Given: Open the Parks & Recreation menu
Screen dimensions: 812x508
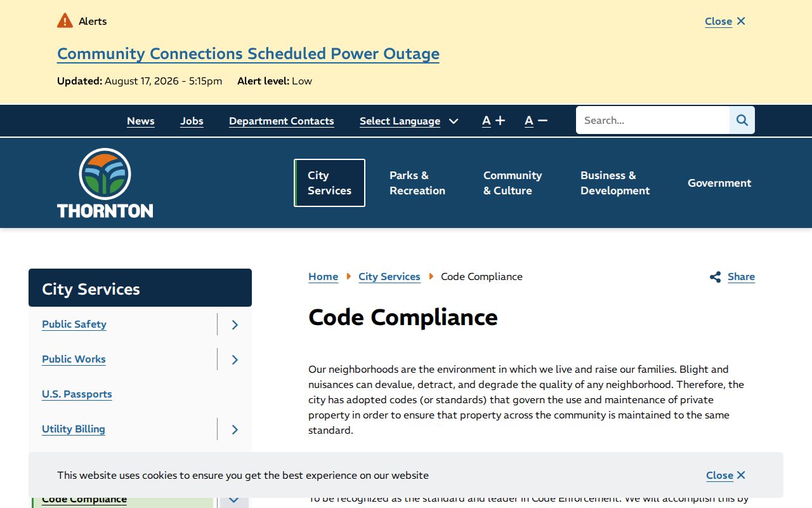Looking at the screenshot, I should coord(417,183).
